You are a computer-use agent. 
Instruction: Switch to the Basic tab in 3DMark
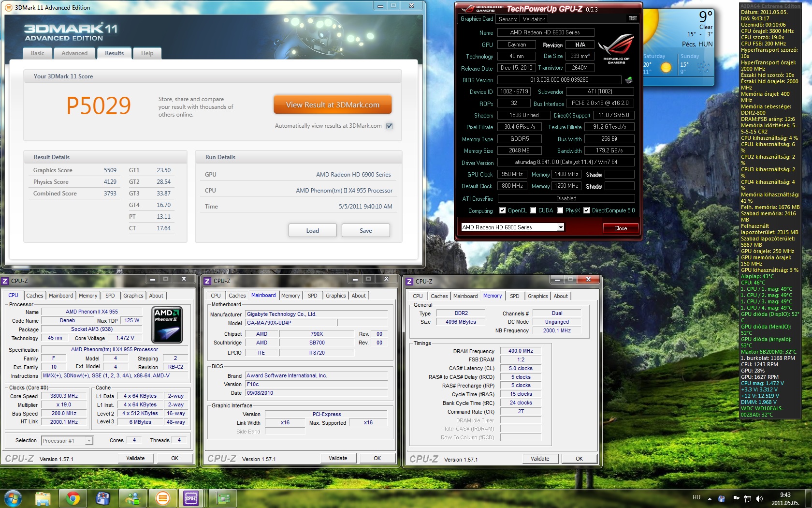(38, 53)
